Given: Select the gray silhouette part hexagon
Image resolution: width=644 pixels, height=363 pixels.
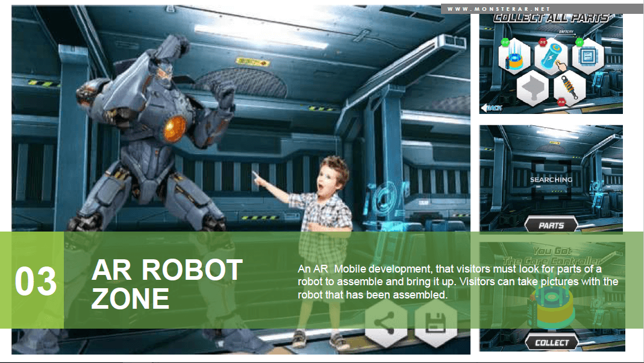Looking at the screenshot, I should [533, 88].
